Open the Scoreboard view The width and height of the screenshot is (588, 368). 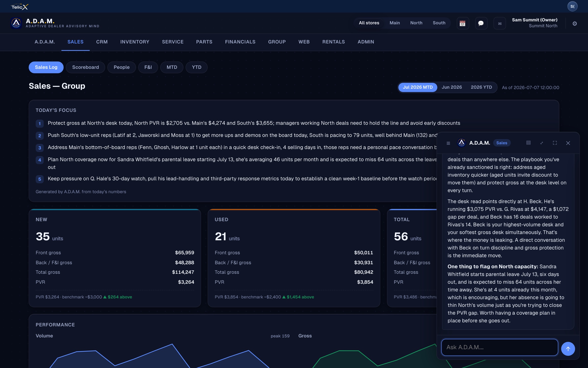85,67
